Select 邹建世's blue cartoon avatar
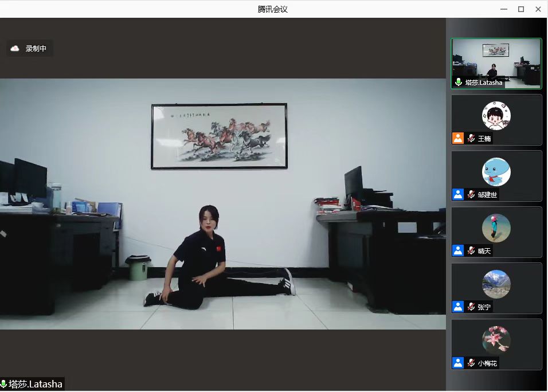 496,171
